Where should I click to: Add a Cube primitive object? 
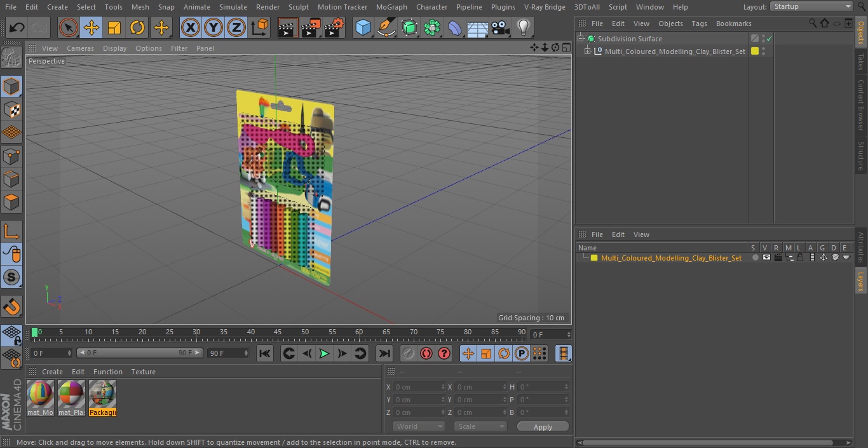coord(363,27)
